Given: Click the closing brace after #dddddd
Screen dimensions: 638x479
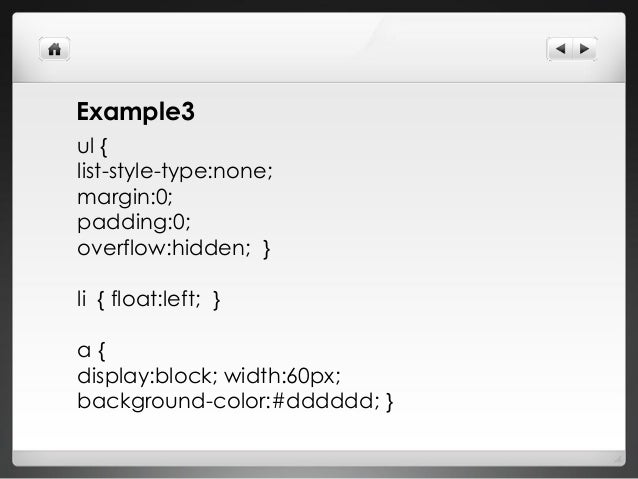Looking at the screenshot, I should click(x=389, y=402).
